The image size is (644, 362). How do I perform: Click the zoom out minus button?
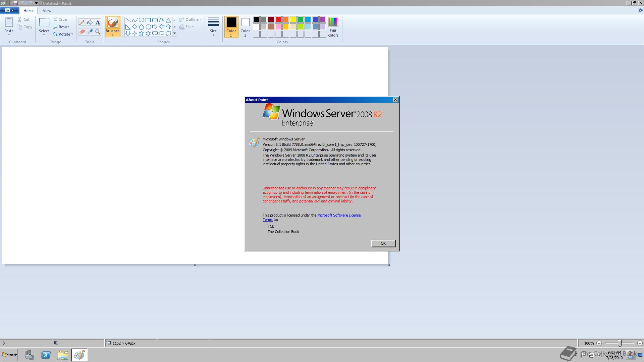599,343
